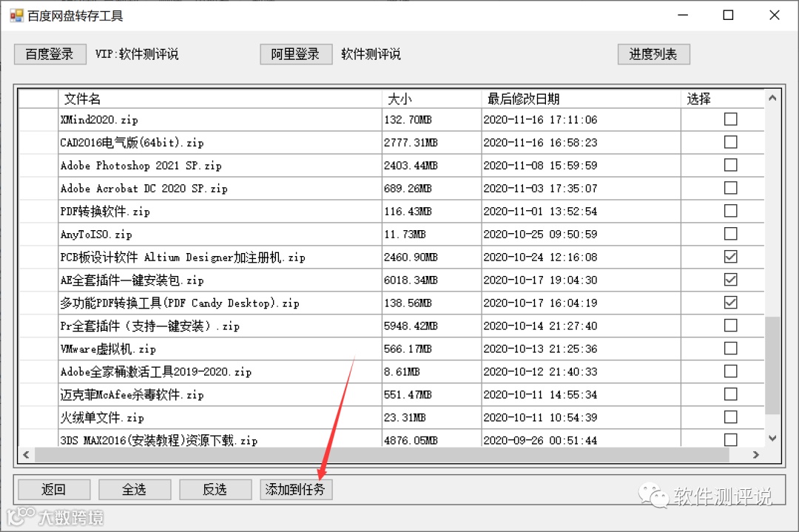The height and width of the screenshot is (532, 799).
Task: Check the box for VMware虚拟机.zip
Action: click(730, 349)
